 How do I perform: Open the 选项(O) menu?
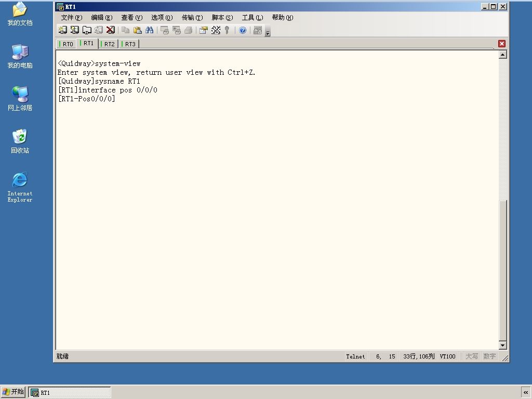point(162,18)
